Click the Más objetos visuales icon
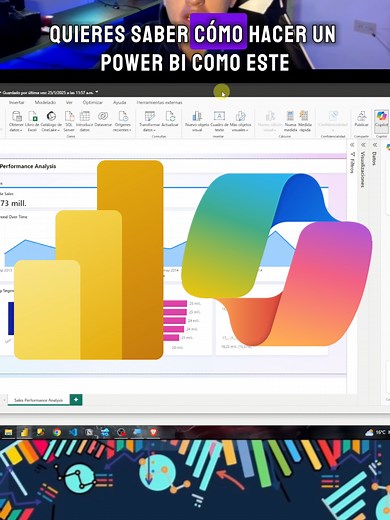The width and height of the screenshot is (390, 520). (240, 116)
